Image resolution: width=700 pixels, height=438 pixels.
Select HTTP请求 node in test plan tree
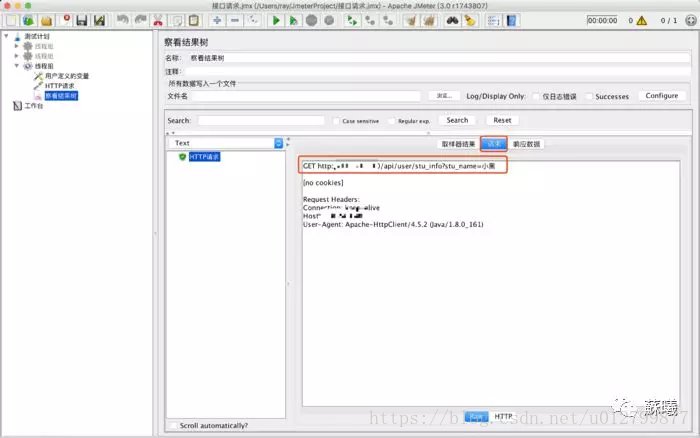pyautogui.click(x=59, y=86)
